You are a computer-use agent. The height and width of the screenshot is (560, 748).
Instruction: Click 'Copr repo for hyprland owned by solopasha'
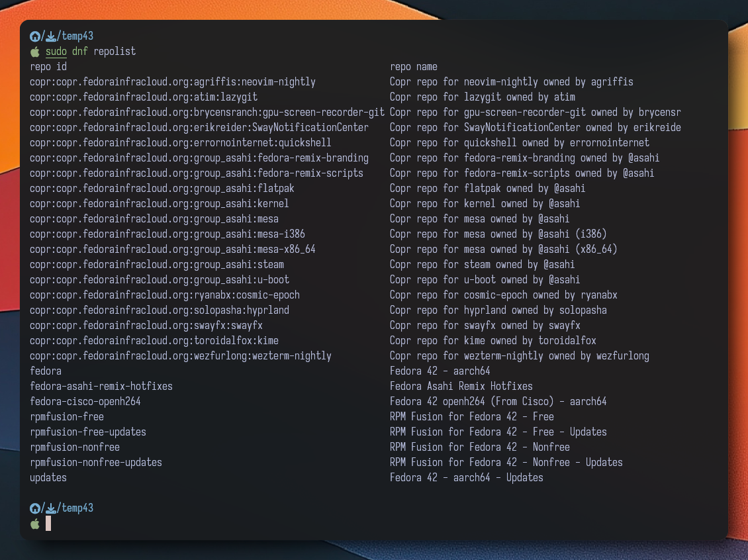click(498, 311)
